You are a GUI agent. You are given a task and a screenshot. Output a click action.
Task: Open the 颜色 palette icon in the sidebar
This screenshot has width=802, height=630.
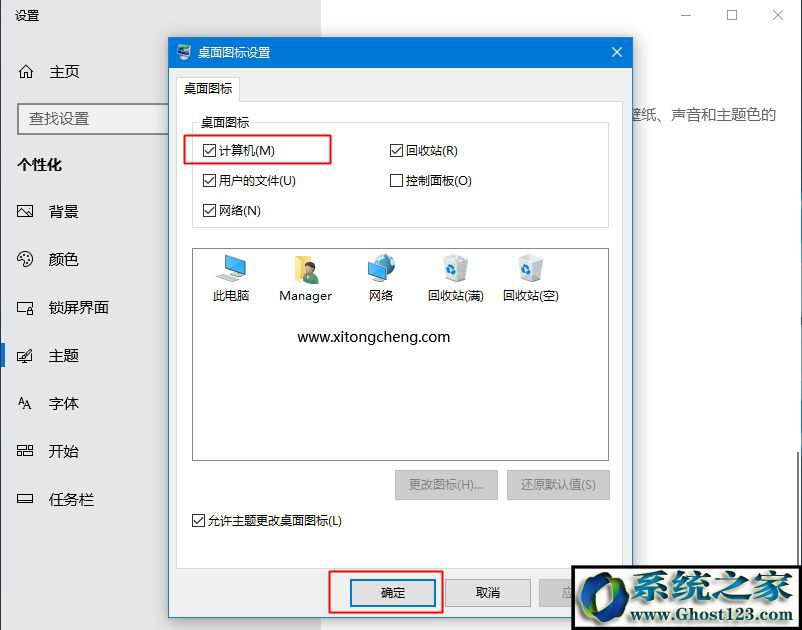pyautogui.click(x=25, y=259)
